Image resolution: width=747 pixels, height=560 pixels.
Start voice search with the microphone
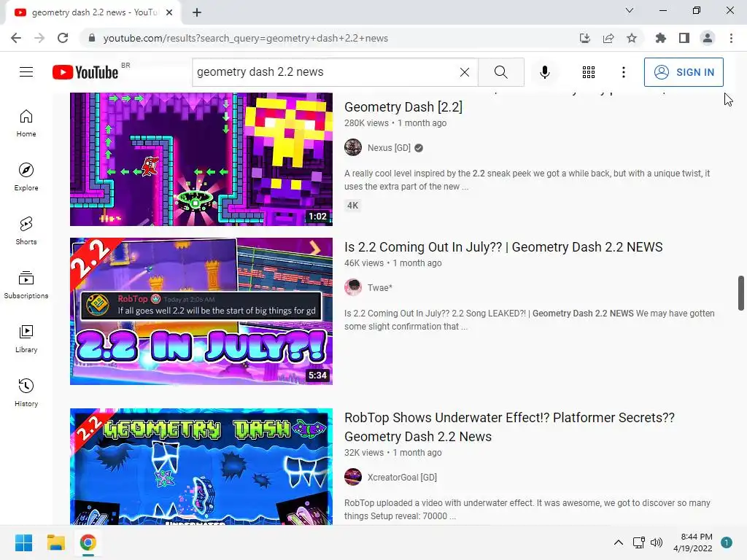pos(545,72)
